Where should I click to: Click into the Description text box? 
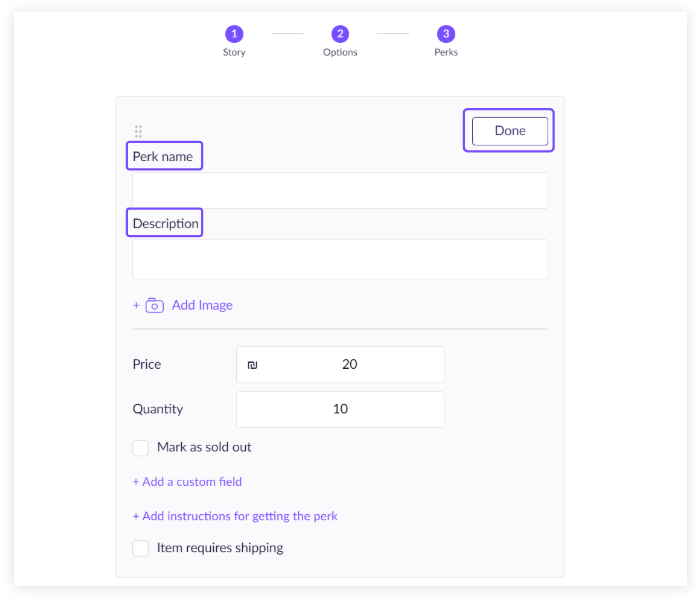pyautogui.click(x=340, y=259)
